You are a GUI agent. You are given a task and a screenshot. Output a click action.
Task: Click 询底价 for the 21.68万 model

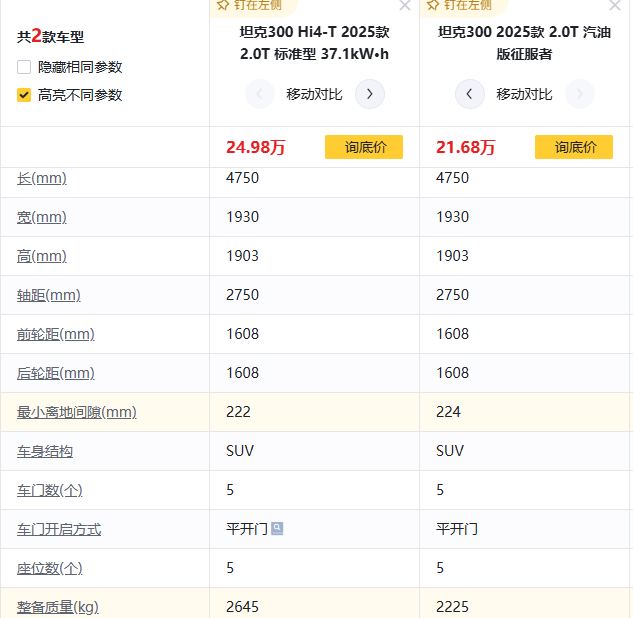pyautogui.click(x=574, y=147)
